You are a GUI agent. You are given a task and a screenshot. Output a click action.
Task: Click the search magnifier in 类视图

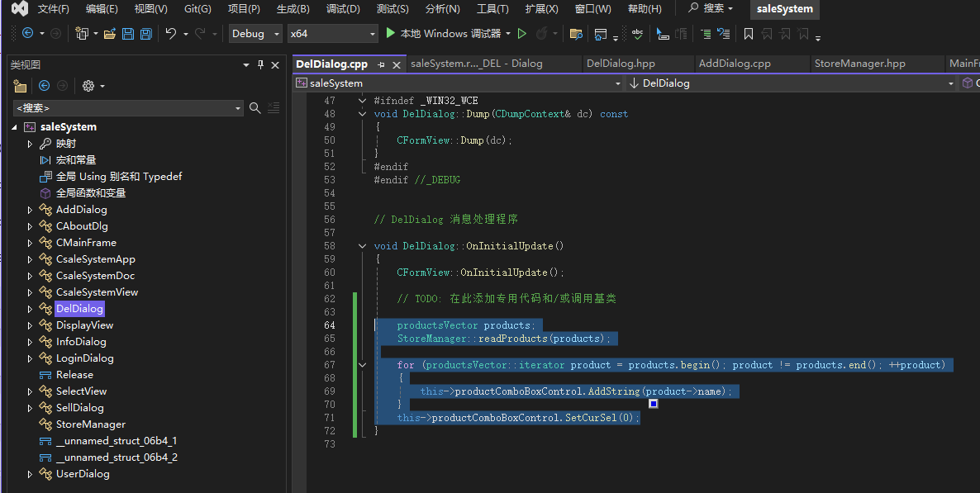[x=255, y=108]
